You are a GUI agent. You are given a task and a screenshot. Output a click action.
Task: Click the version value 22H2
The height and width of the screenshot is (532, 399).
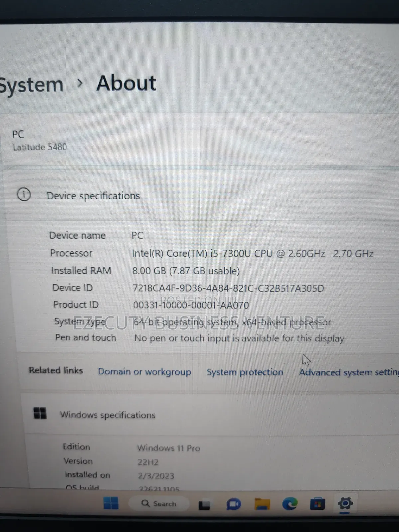click(x=148, y=462)
